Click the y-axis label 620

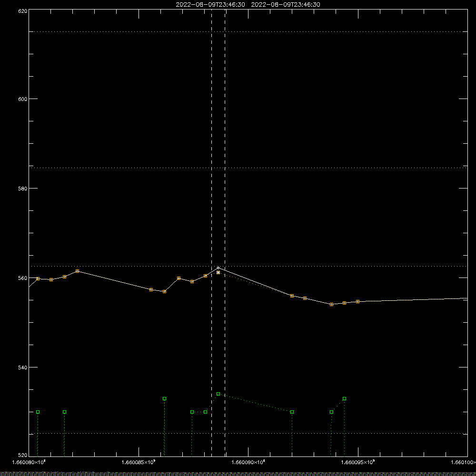[x=23, y=11]
